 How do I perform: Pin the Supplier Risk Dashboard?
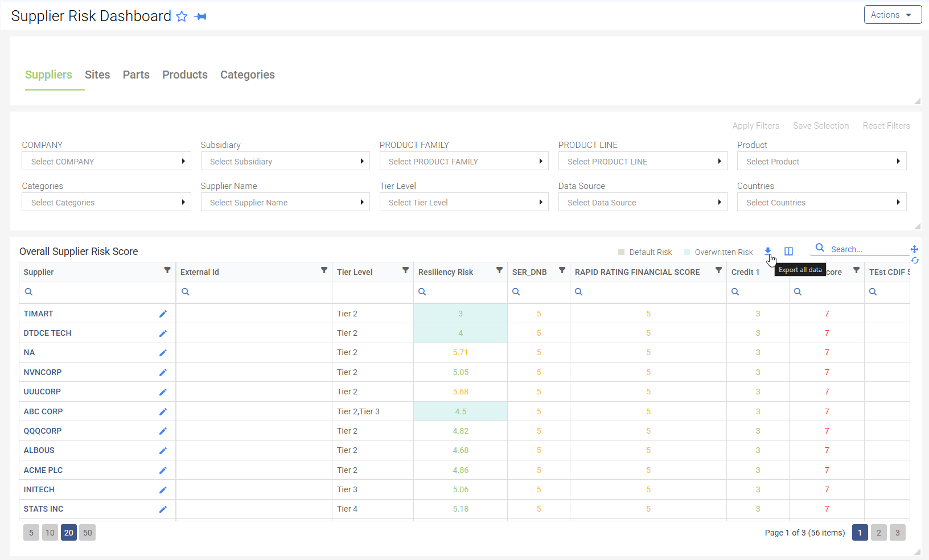[x=200, y=17]
